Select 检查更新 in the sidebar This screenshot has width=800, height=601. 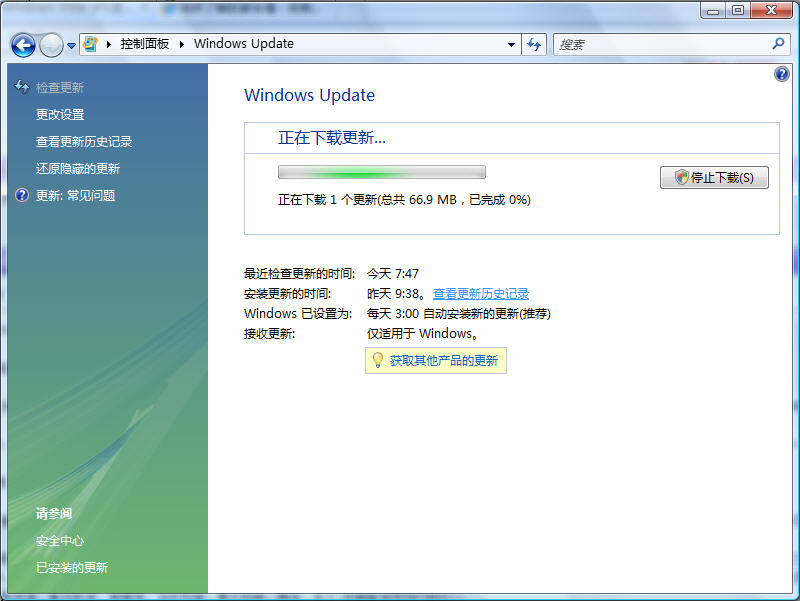pyautogui.click(x=60, y=88)
